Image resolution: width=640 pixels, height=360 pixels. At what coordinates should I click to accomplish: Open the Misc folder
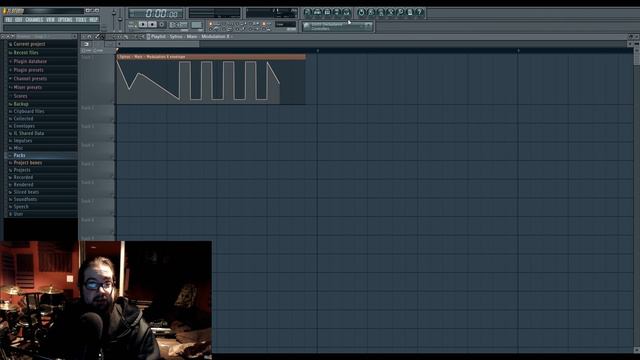pyautogui.click(x=41, y=148)
